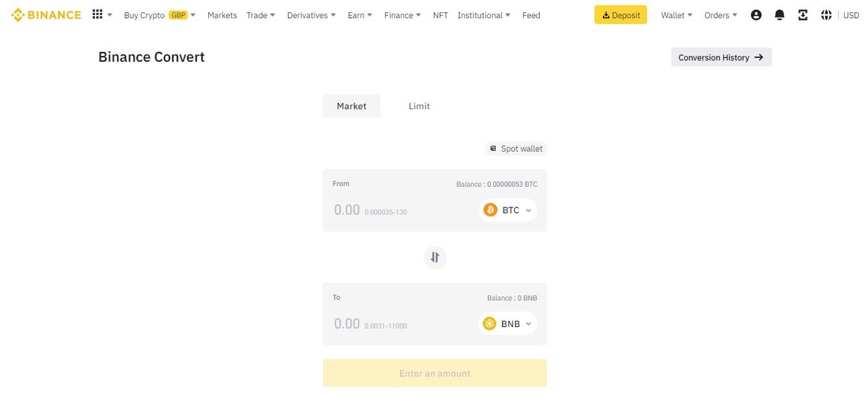Open the Wallet dropdown menu
868x398 pixels.
pyautogui.click(x=677, y=15)
